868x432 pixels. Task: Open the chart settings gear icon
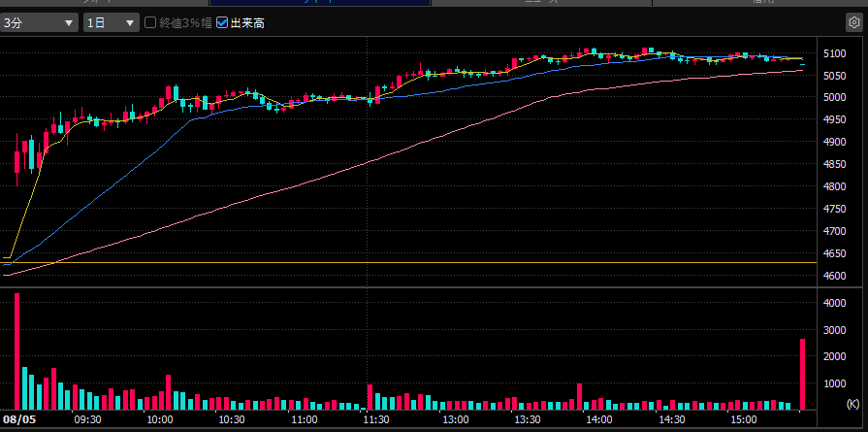[x=853, y=22]
